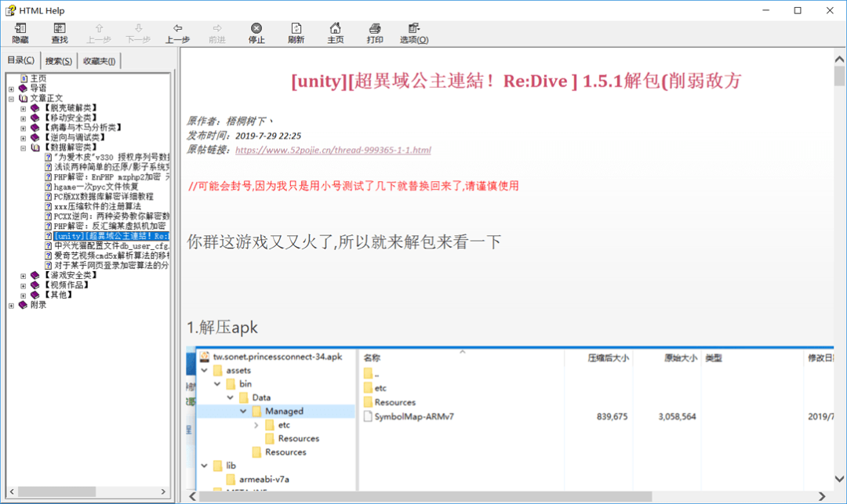Viewport: 847px width, 504px height.
Task: Click the book icon beside 附录
Action: pos(23,305)
